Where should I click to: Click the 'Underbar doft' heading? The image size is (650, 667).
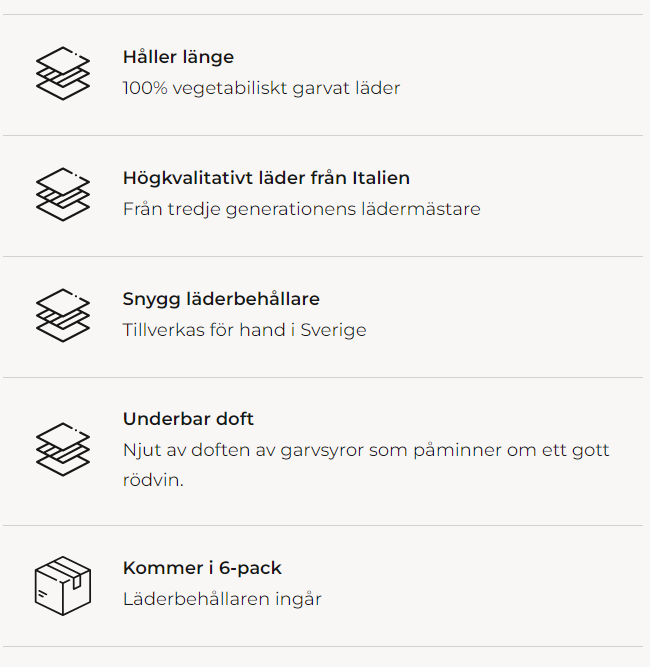click(x=188, y=419)
